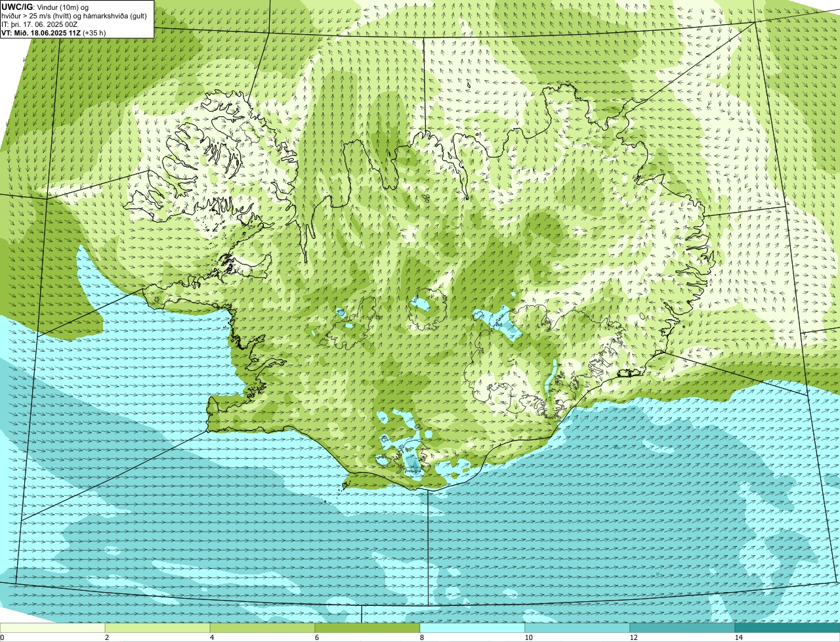The width and height of the screenshot is (840, 642).
Task: Click the "6" label under the color bar
Action: click(x=316, y=637)
